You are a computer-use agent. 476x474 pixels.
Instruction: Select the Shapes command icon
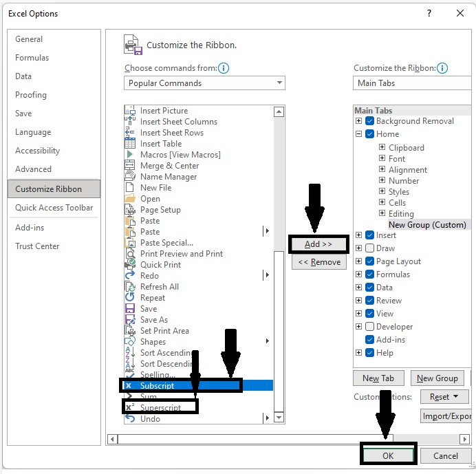tap(130, 342)
